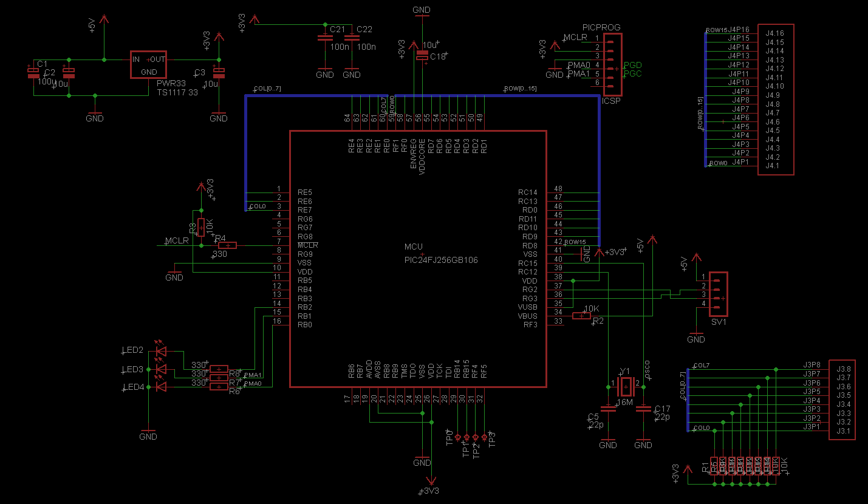Click the PGD label on ICSP header
The width and height of the screenshot is (868, 504).
633,65
